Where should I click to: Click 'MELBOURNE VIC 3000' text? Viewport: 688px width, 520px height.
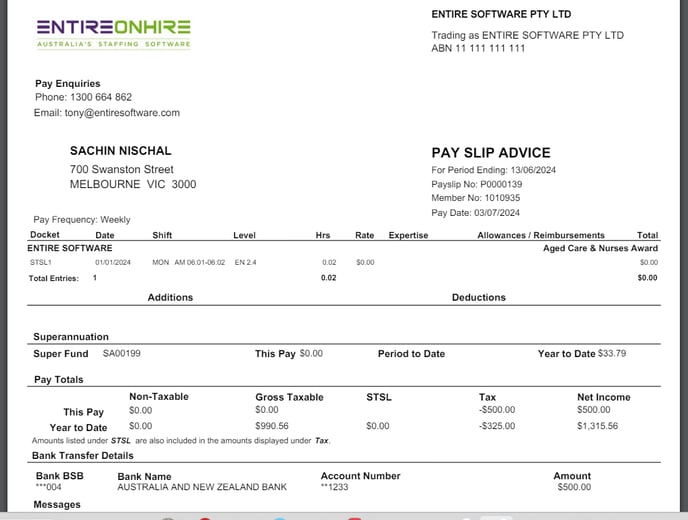pos(133,184)
